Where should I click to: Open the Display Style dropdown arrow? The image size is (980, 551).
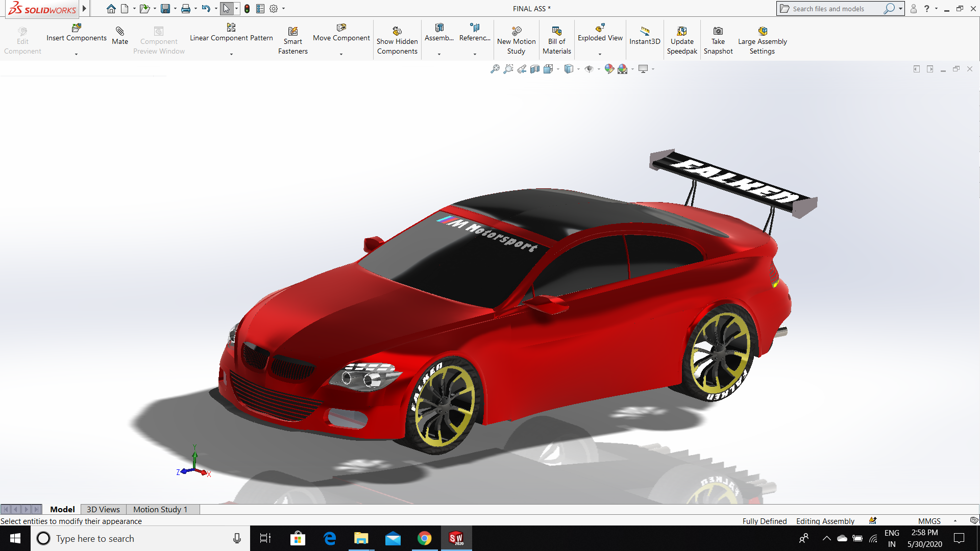click(x=578, y=69)
